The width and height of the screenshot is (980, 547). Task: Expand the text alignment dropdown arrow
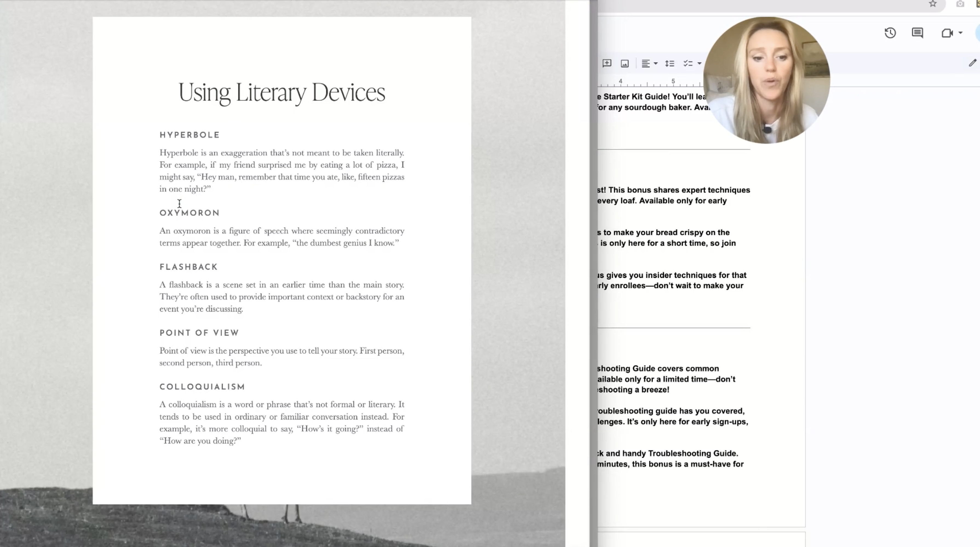click(x=655, y=64)
